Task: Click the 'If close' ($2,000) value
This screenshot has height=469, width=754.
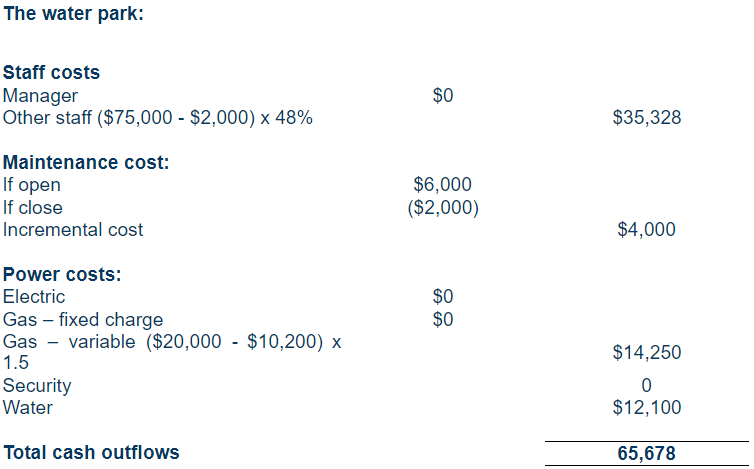Action: click(x=443, y=207)
